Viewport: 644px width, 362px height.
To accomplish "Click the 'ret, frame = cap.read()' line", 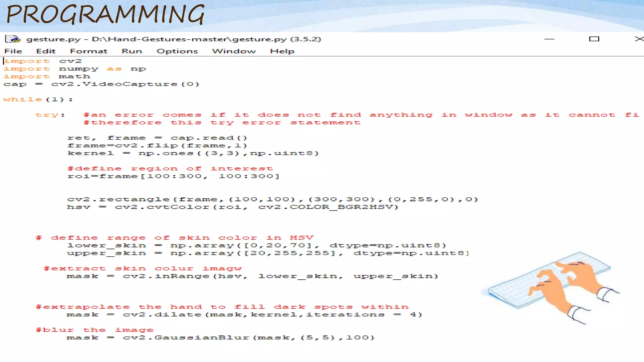I will [158, 138].
